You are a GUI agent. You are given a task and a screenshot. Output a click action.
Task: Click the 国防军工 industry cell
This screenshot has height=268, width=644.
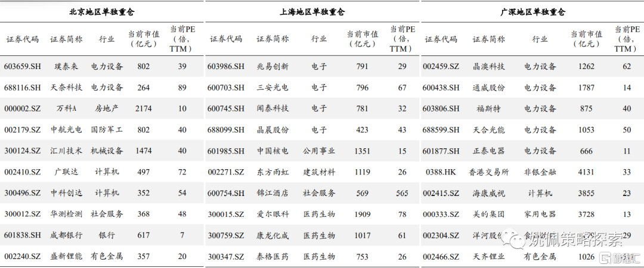(107, 130)
